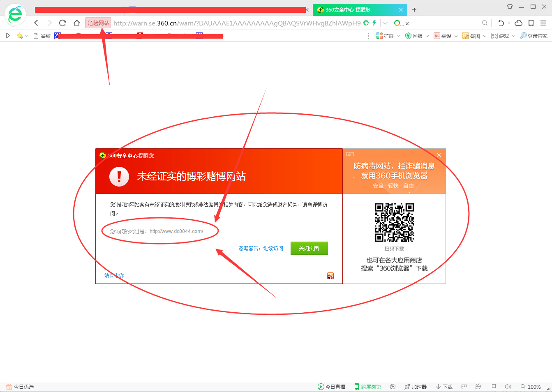This screenshot has height=392, width=552.
Task: Click the 加速器 accelerator icon
Action: coord(415,387)
